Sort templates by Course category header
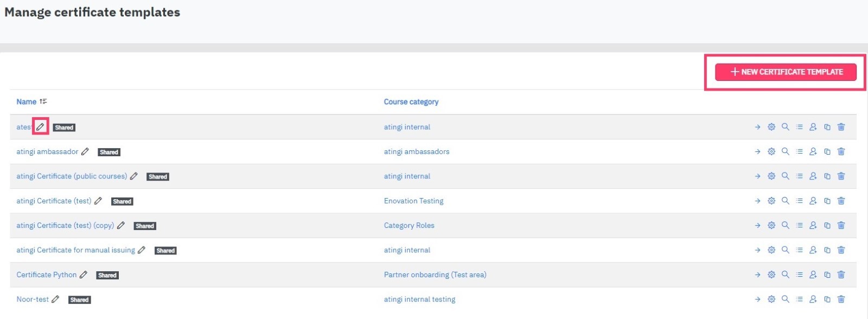 coord(411,101)
